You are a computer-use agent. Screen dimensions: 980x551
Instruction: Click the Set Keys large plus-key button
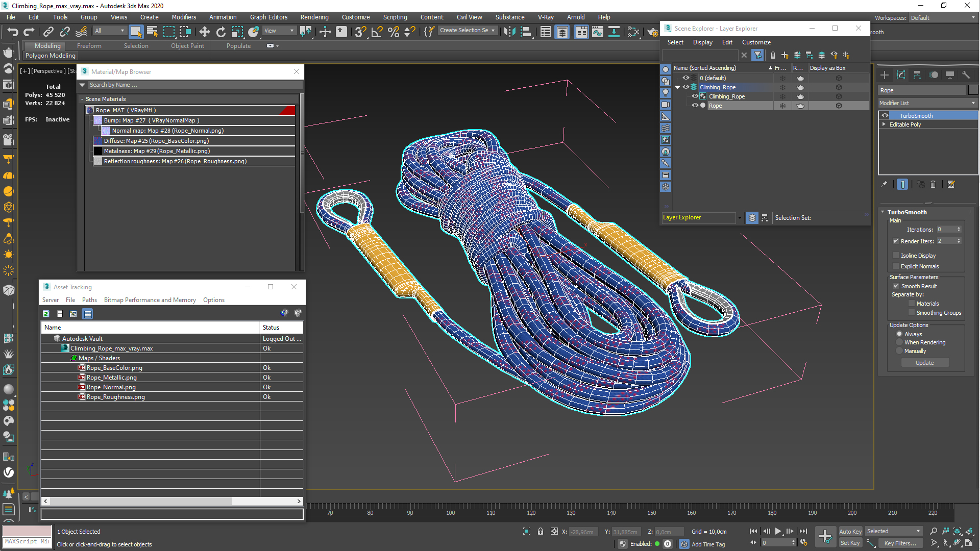(x=825, y=536)
